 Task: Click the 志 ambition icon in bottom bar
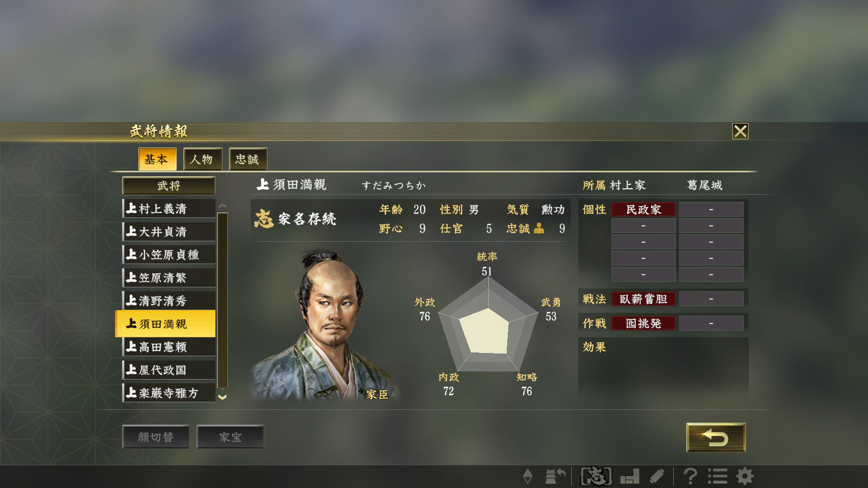click(596, 477)
